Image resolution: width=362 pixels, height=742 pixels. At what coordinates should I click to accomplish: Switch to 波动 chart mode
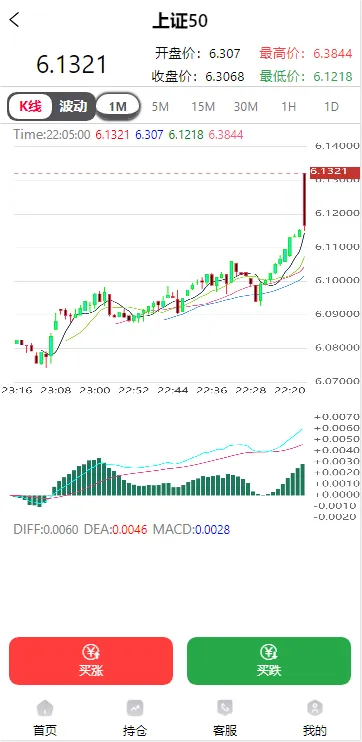pos(73,106)
